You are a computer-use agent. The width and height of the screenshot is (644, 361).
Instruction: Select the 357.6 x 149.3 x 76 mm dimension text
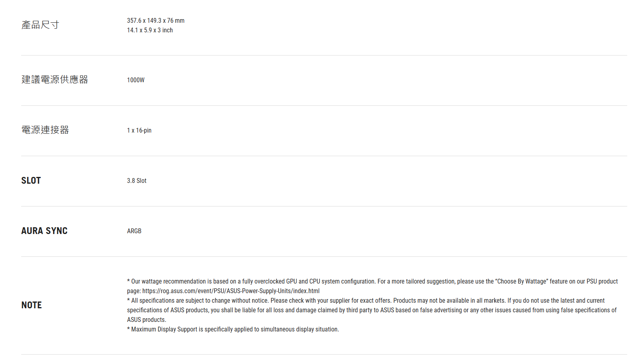tap(156, 20)
